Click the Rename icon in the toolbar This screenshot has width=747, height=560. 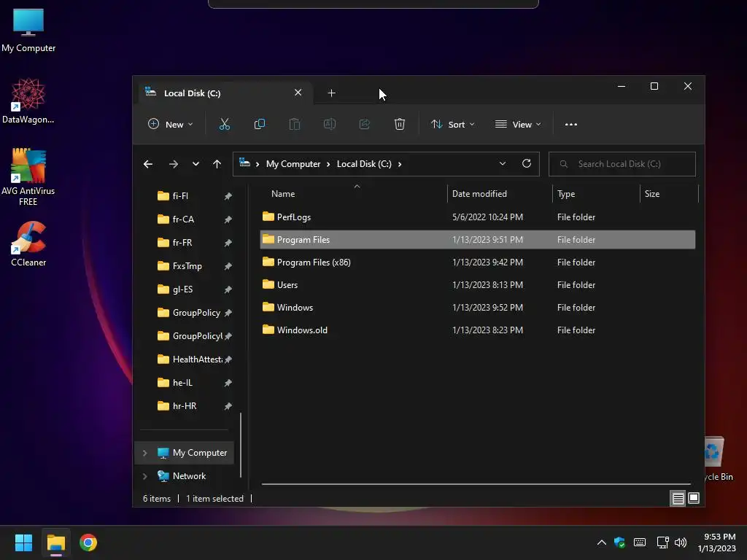click(330, 124)
